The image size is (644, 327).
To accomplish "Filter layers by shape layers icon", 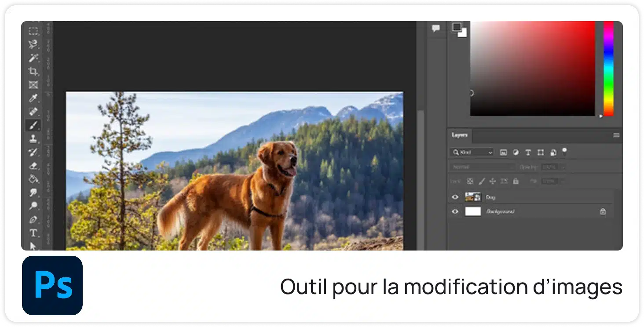I will (x=541, y=153).
